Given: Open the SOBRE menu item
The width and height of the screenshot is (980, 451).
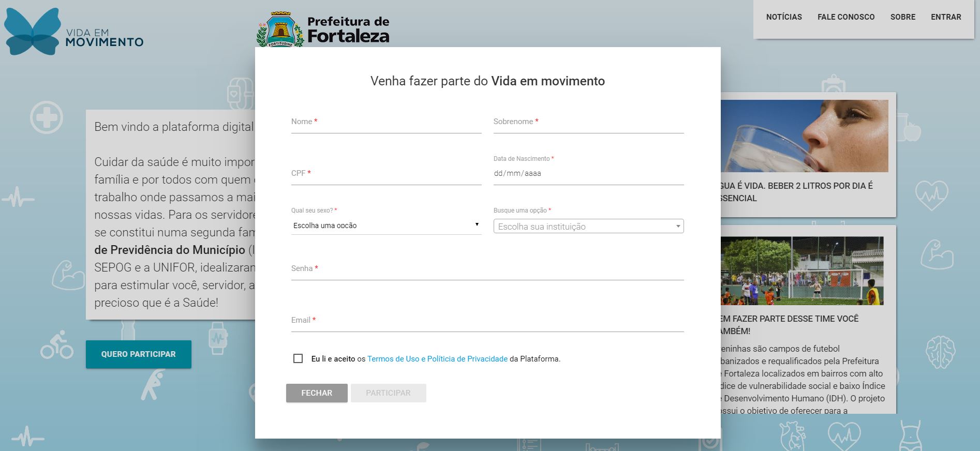Looking at the screenshot, I should [903, 17].
